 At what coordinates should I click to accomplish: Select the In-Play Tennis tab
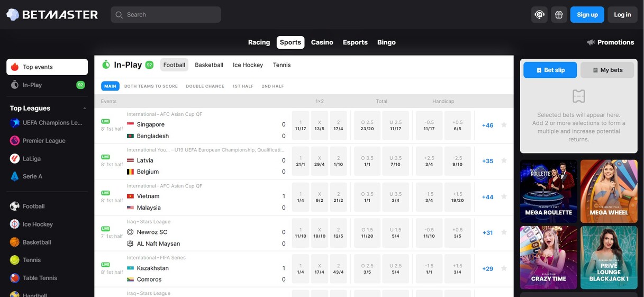282,65
